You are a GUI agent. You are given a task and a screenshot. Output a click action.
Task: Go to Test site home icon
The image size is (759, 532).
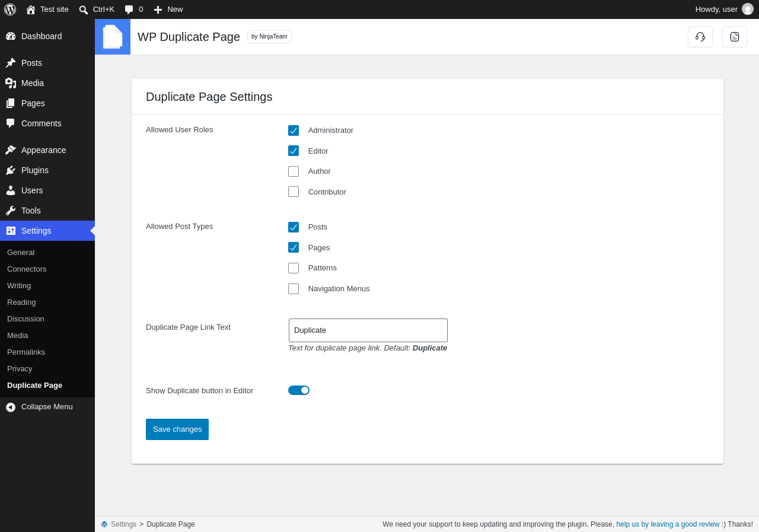[x=31, y=9]
